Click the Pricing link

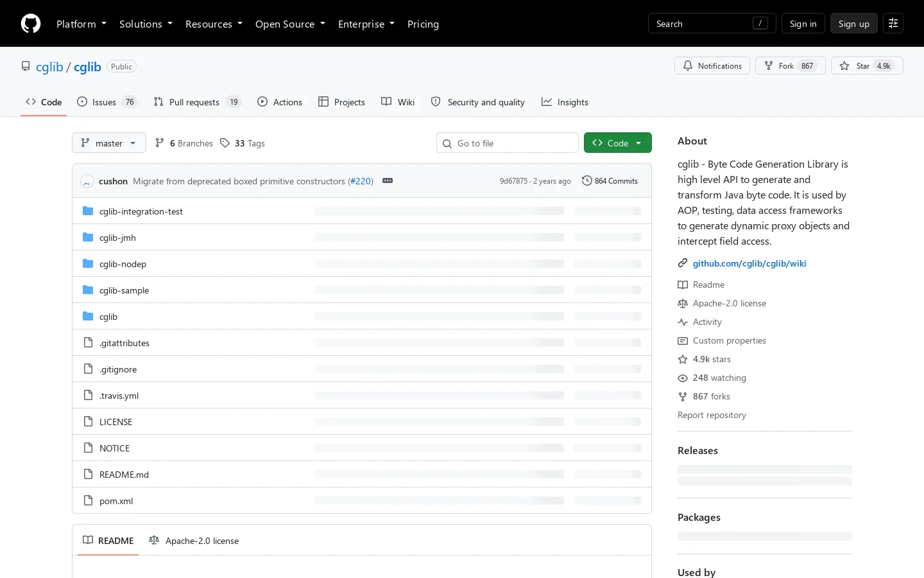click(424, 24)
